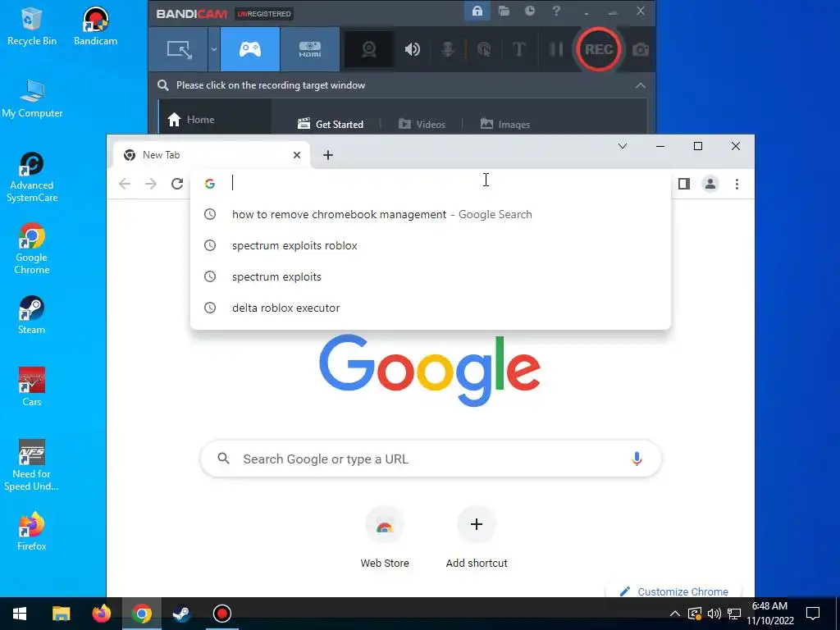Click the Bandicam lock icon
The width and height of the screenshot is (840, 630).
coord(477,11)
